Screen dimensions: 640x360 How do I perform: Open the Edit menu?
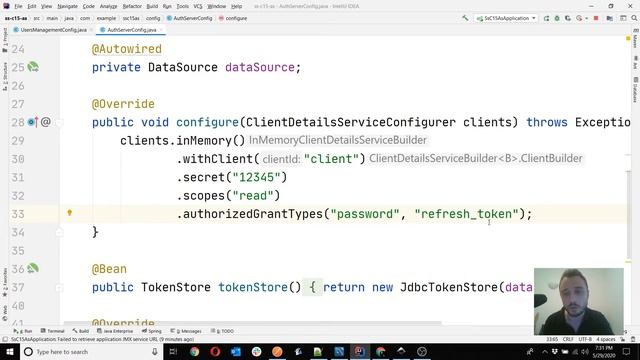coord(32,6)
